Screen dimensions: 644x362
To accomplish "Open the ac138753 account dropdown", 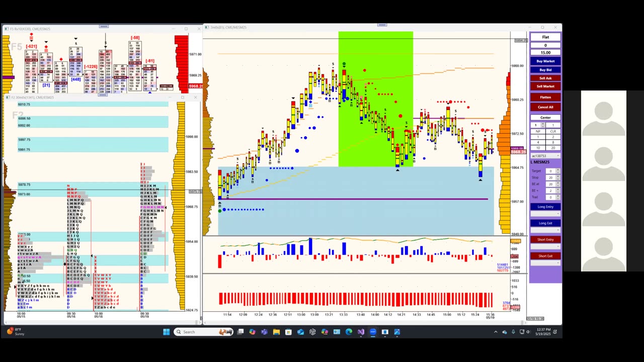I will coord(545,156).
